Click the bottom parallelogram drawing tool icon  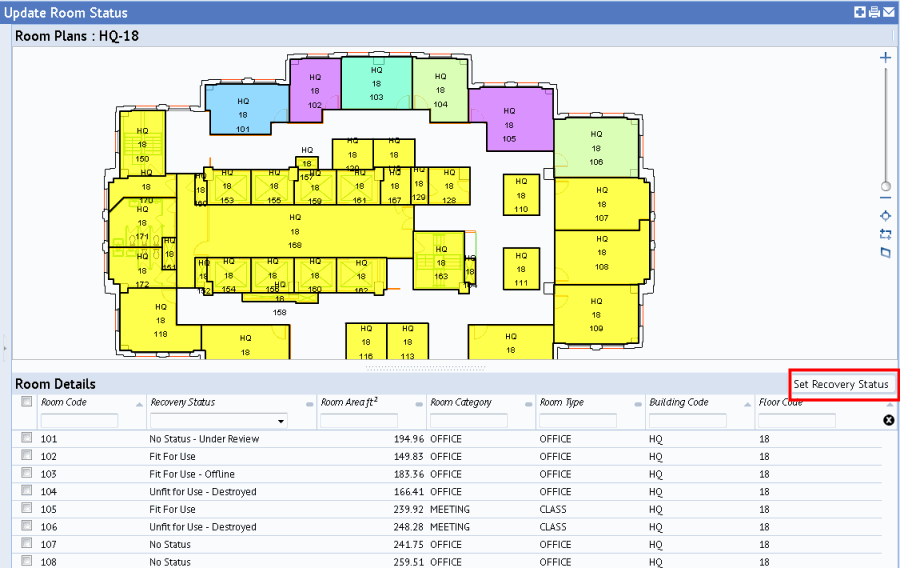pos(885,253)
